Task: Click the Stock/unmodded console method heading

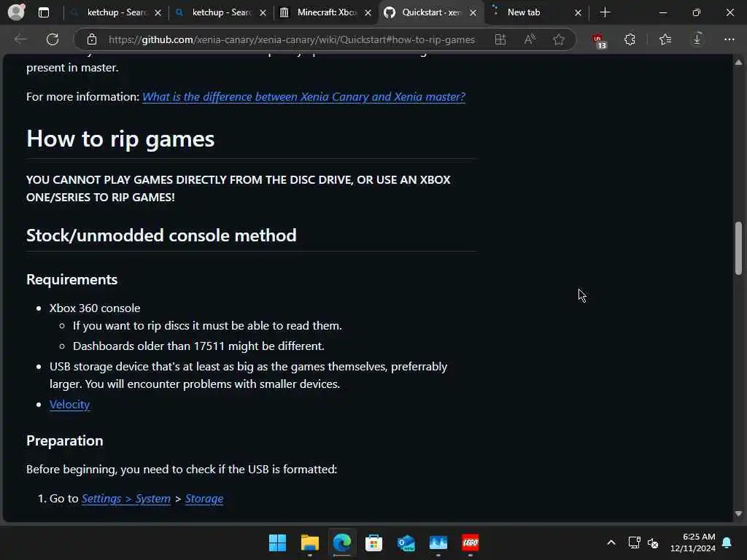Action: point(161,236)
